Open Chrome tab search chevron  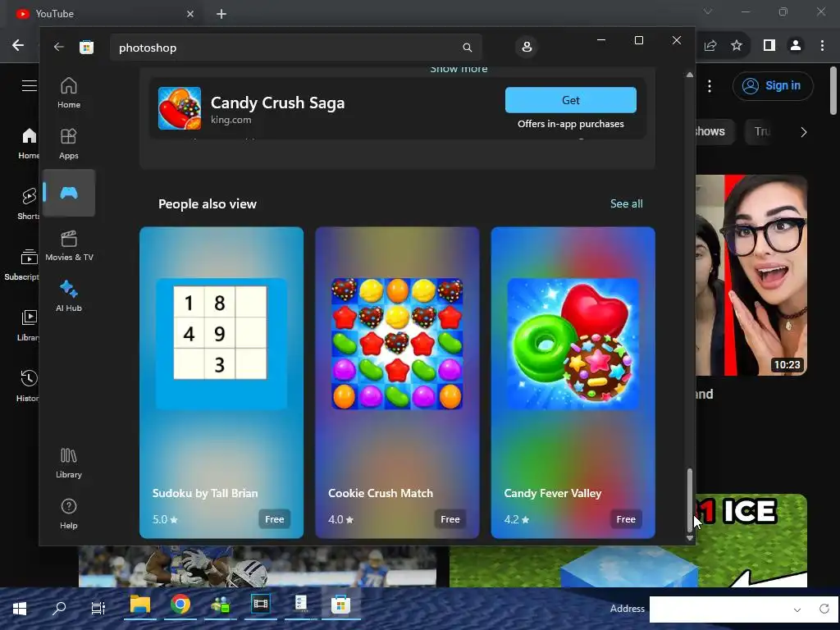[708, 11]
